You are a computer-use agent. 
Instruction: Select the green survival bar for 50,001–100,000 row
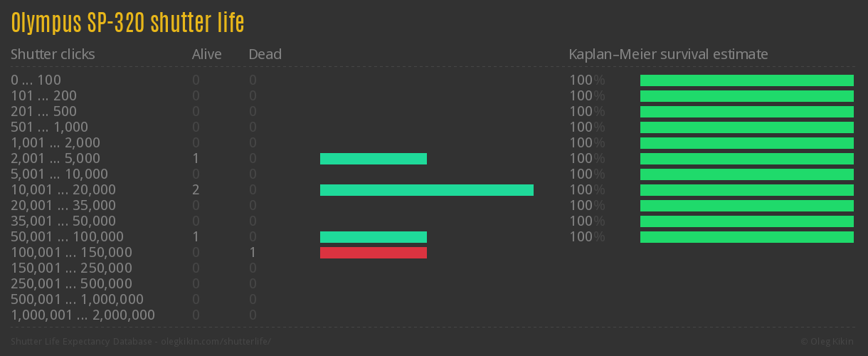coord(747,237)
